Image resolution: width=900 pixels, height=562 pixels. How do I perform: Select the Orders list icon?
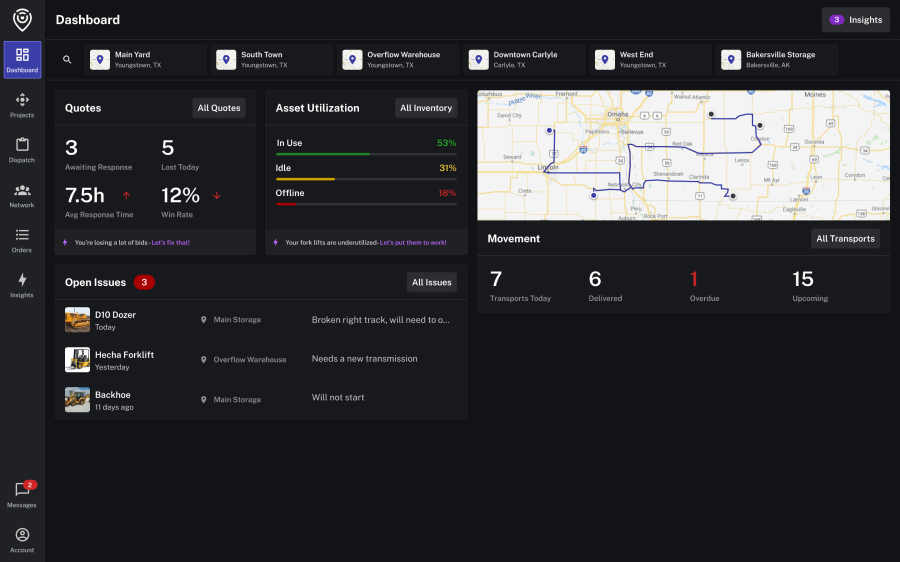22,240
